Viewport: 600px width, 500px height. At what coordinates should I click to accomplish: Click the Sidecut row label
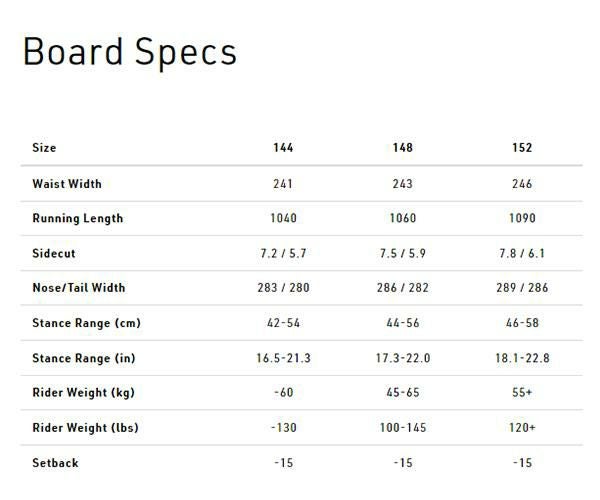[54, 254]
